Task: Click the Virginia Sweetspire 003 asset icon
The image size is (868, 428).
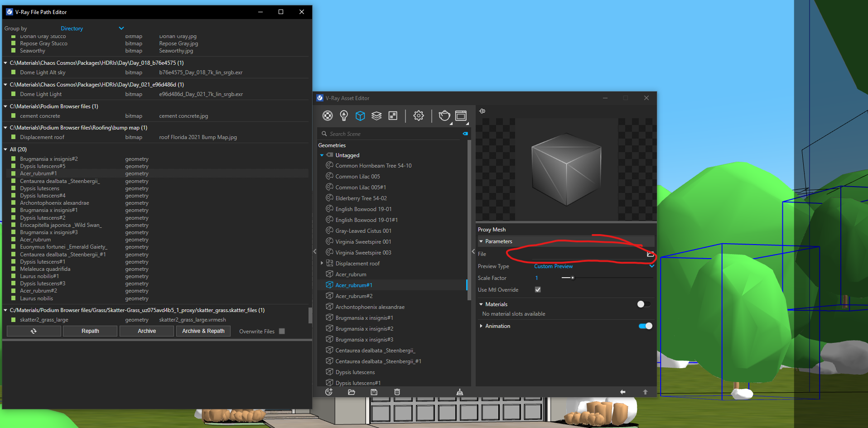Action: (x=330, y=252)
